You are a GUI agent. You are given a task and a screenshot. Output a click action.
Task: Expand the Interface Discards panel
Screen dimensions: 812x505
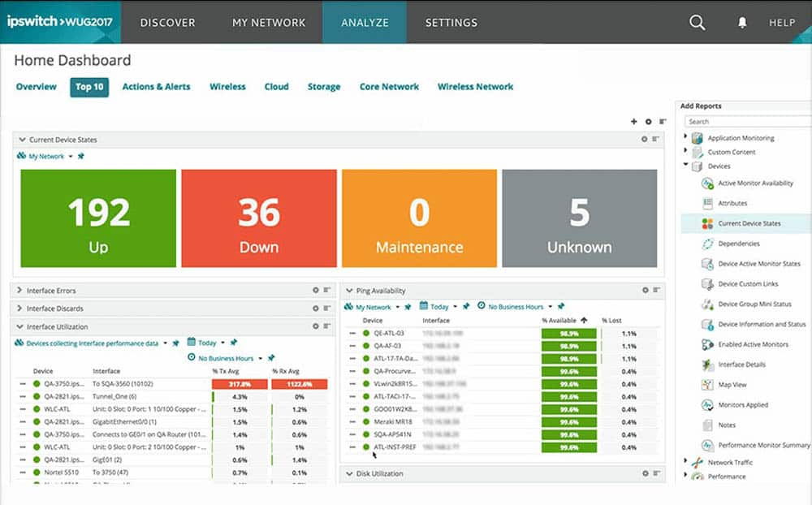click(19, 309)
